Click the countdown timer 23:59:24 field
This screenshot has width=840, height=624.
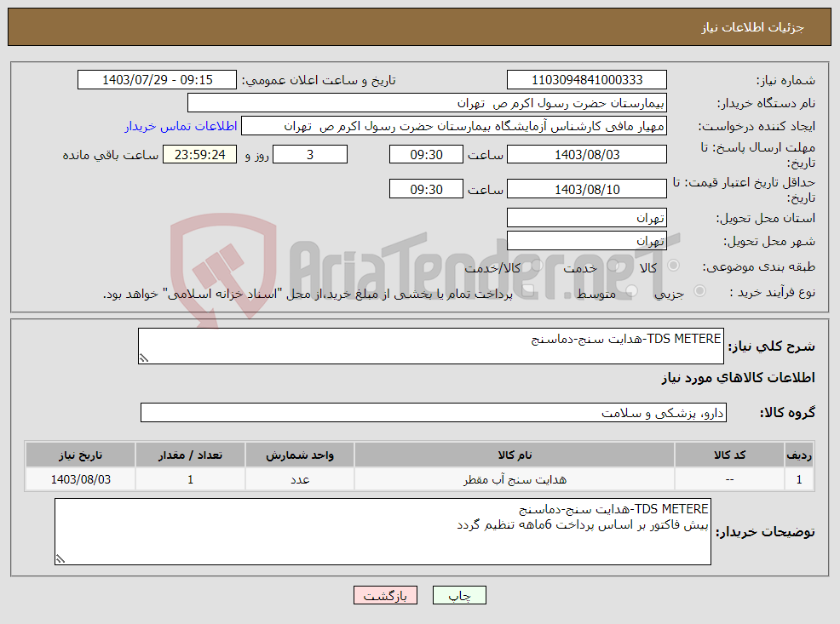[200, 155]
